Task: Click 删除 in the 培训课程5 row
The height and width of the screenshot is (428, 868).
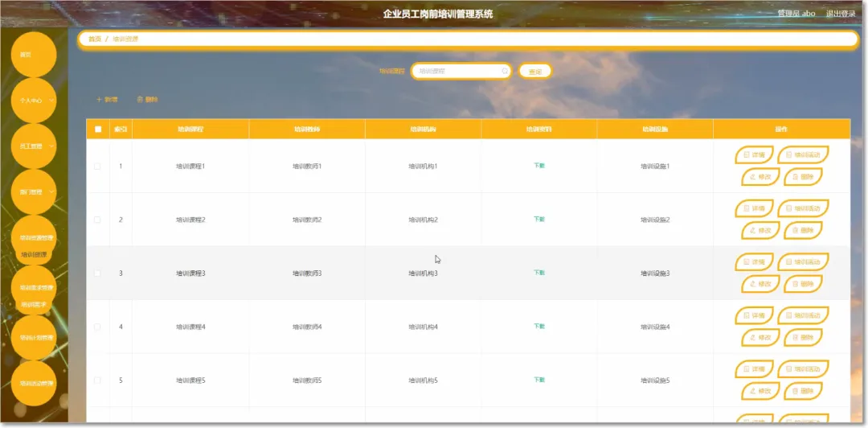Action: pos(803,391)
